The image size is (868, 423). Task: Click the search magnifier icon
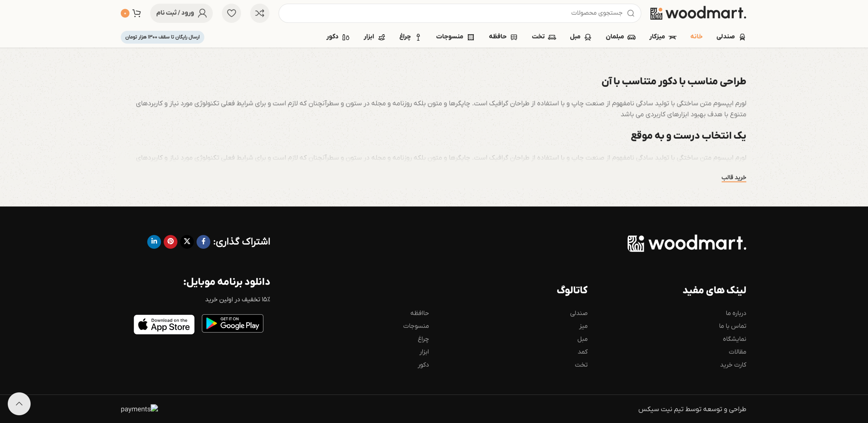point(631,13)
